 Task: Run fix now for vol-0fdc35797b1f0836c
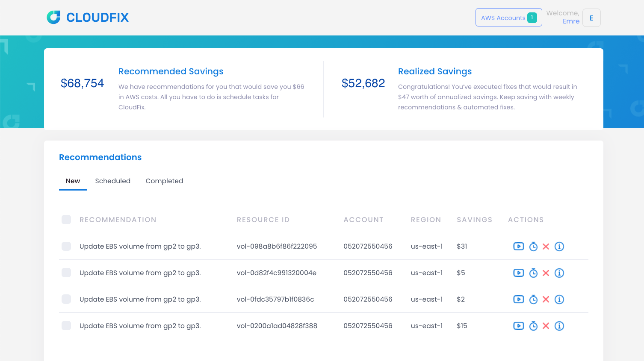[518, 299]
